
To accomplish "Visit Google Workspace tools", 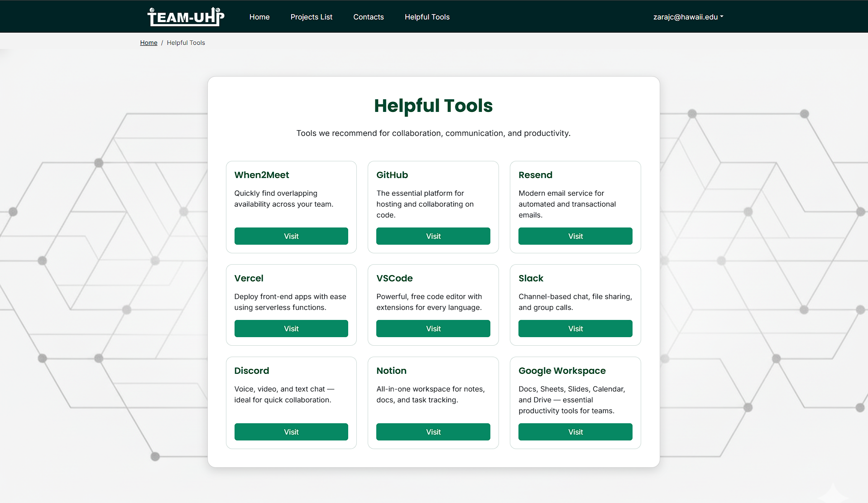I will 575,432.
